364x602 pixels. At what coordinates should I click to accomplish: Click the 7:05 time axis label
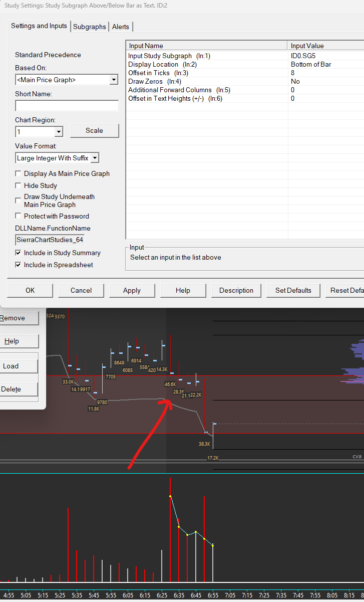[230, 595]
